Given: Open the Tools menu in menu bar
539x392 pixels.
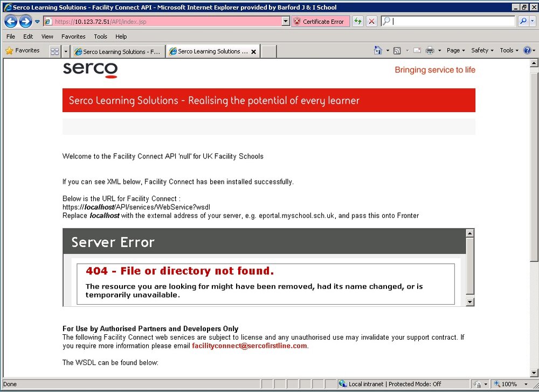Looking at the screenshot, I should click(100, 37).
